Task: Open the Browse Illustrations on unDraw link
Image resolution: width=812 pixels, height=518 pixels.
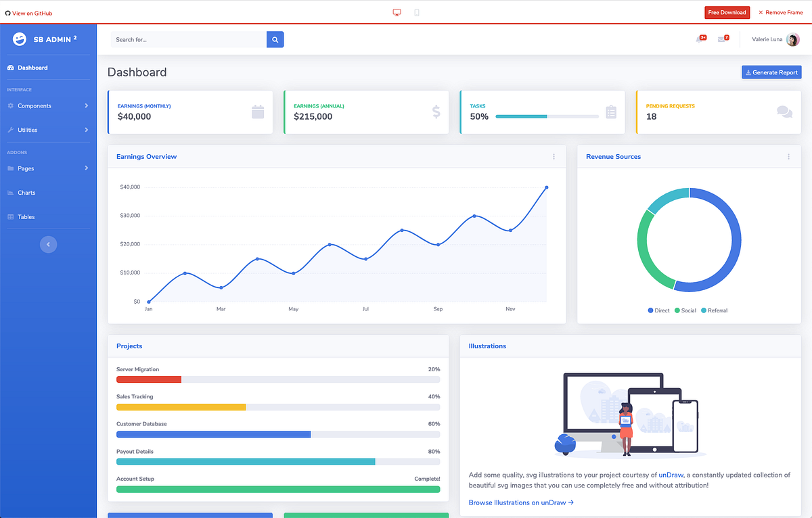Action: [x=521, y=502]
